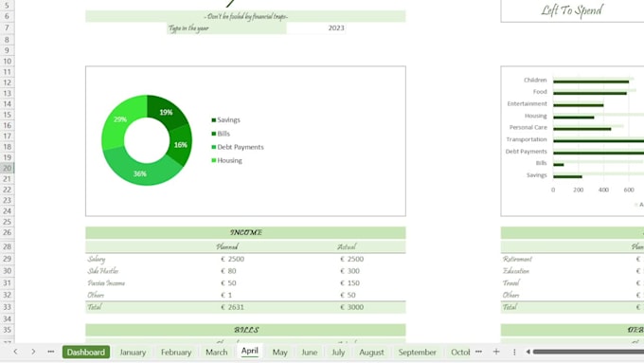This screenshot has width=644, height=363.
Task: Click Entertainment label in bar chart
Action: (527, 103)
